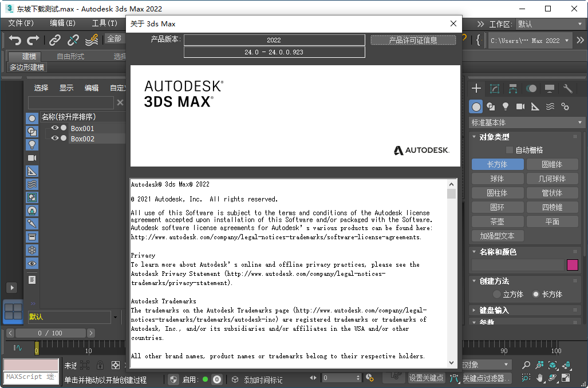Click the Helpers category icon
The width and height of the screenshot is (588, 388).
[x=535, y=106]
